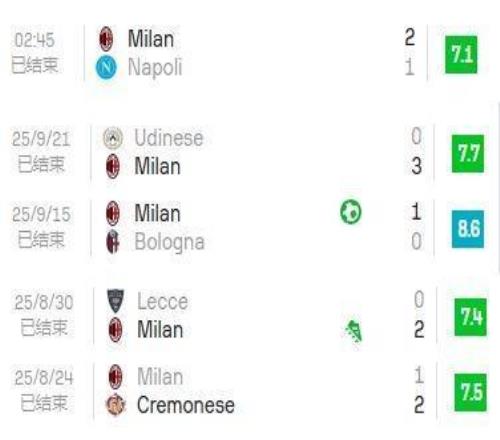This screenshot has width=500, height=440.
Task: Click the green assist boot icon
Action: pos(354,331)
